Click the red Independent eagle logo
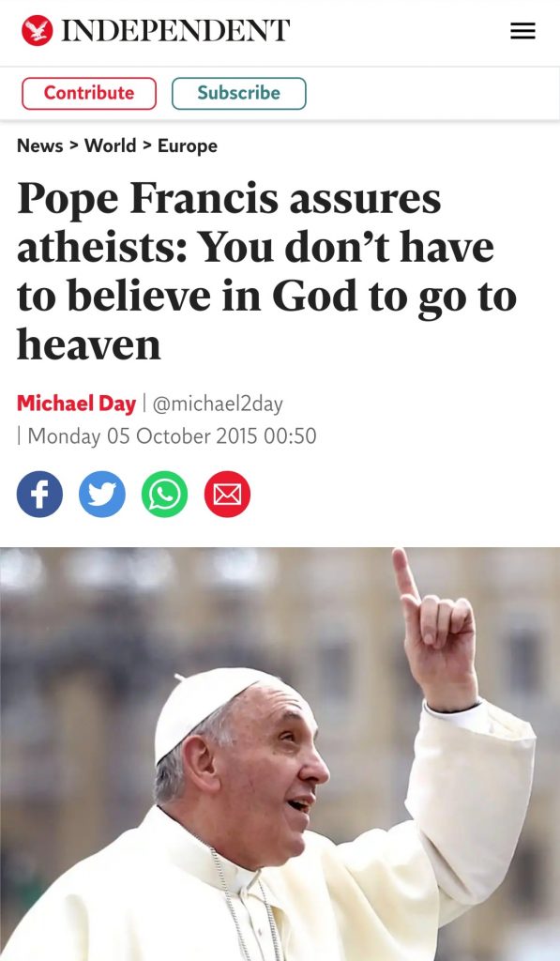 tap(37, 30)
